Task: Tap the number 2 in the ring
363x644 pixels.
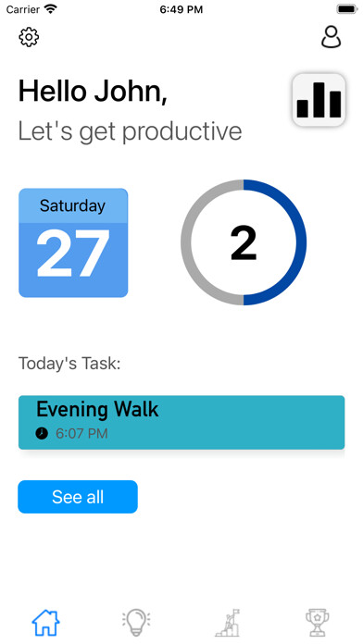Action: [244, 243]
